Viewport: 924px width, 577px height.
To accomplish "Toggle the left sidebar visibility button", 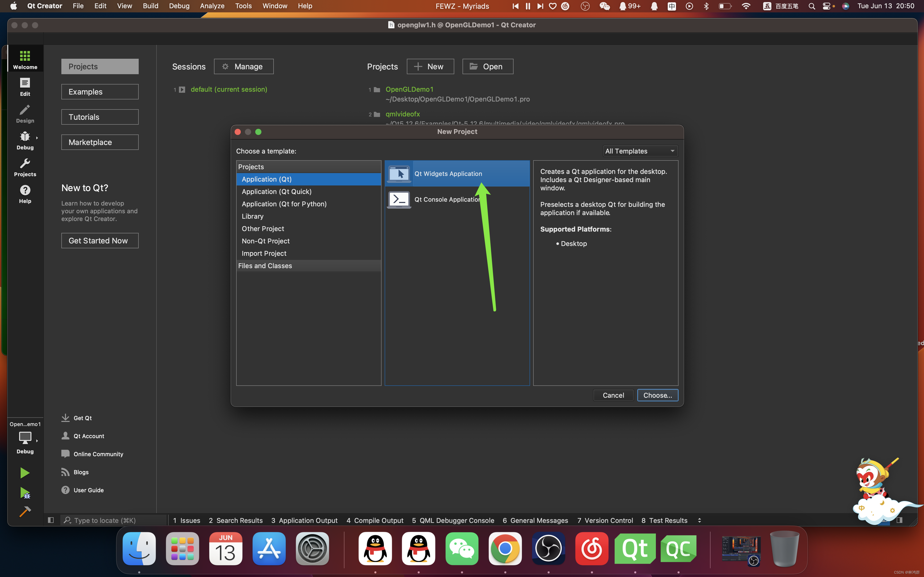I will 51,520.
